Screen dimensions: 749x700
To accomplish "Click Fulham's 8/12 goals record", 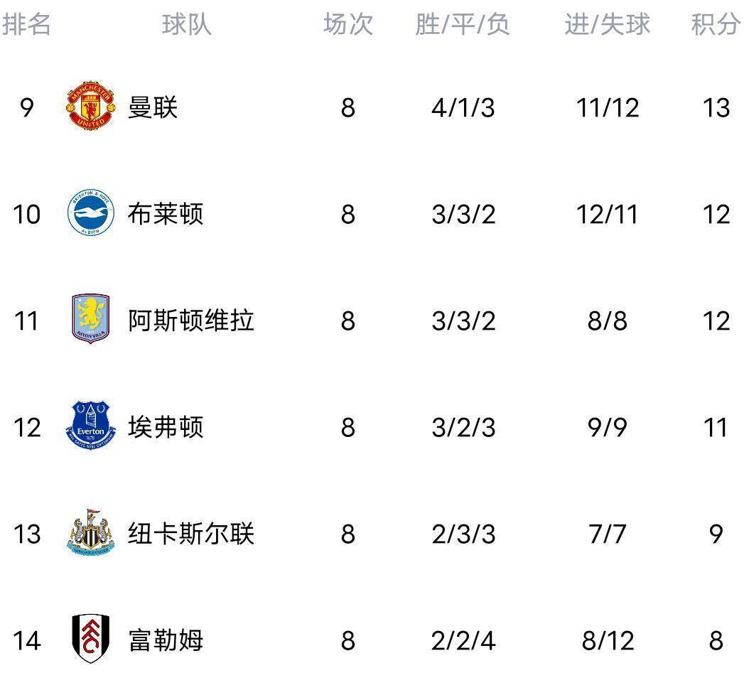I will click(x=608, y=640).
